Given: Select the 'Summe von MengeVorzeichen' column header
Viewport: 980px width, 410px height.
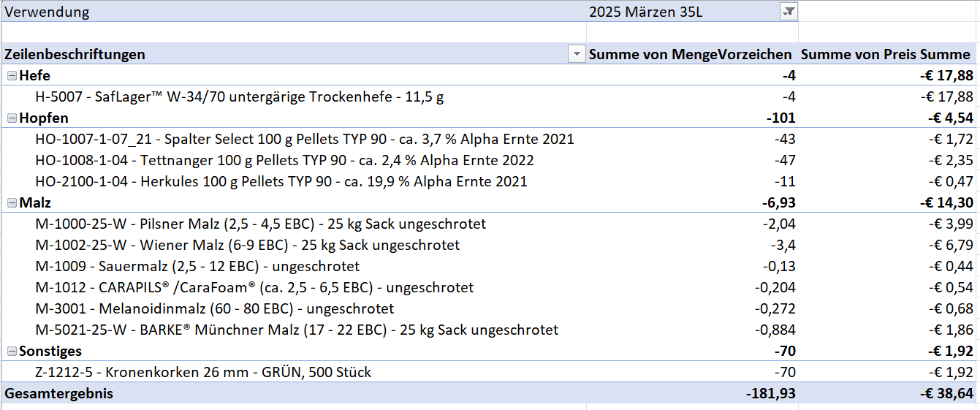Looking at the screenshot, I should tap(690, 54).
